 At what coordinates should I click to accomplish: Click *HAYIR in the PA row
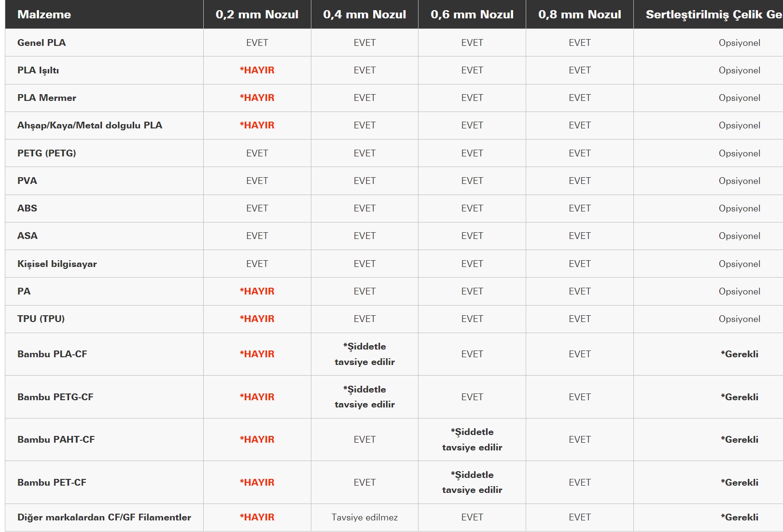[257, 291]
